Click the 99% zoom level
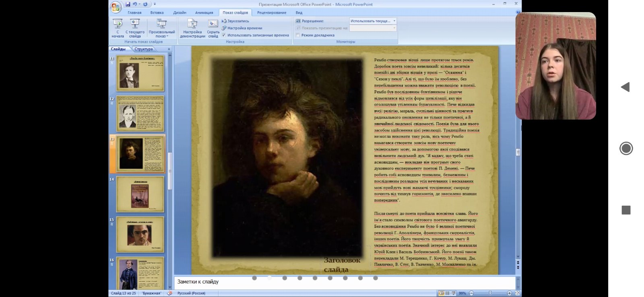Image resolution: width=644 pixels, height=297 pixels. click(x=462, y=293)
